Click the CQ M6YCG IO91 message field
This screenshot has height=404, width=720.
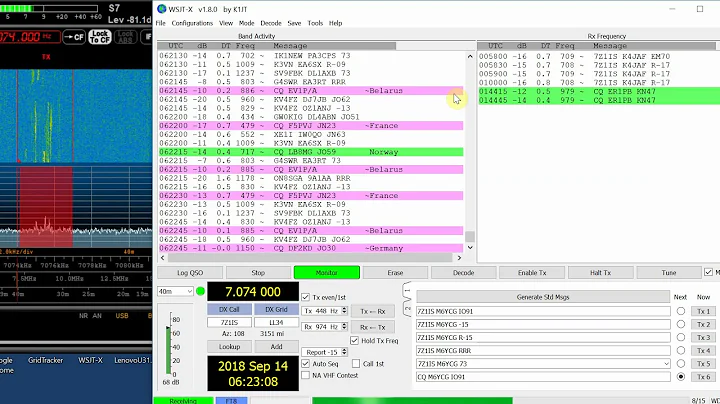[x=543, y=376]
